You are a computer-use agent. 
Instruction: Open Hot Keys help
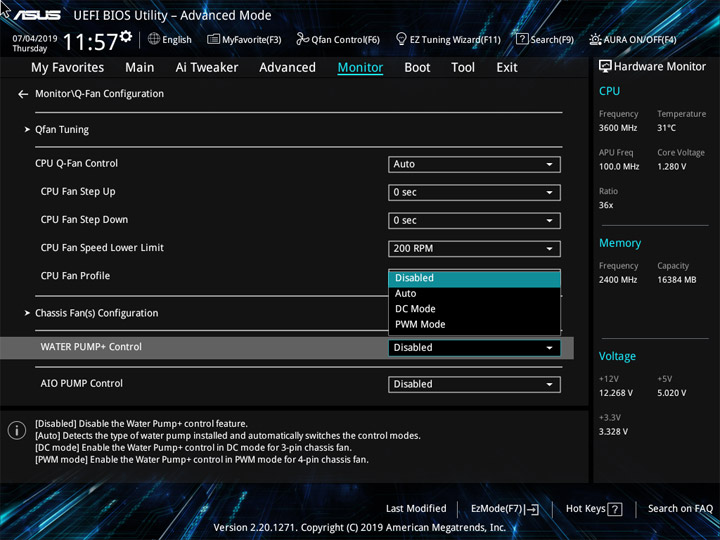click(x=594, y=509)
